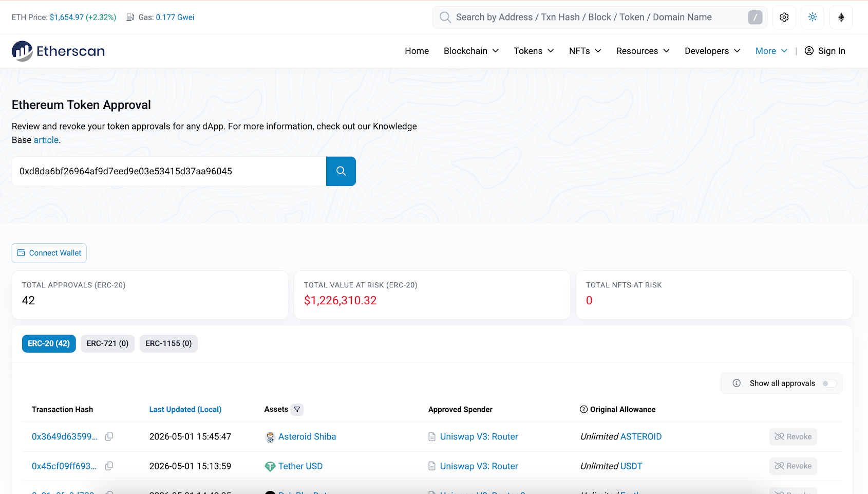Click the Approved Spender column header
This screenshot has width=868, height=494.
point(460,410)
